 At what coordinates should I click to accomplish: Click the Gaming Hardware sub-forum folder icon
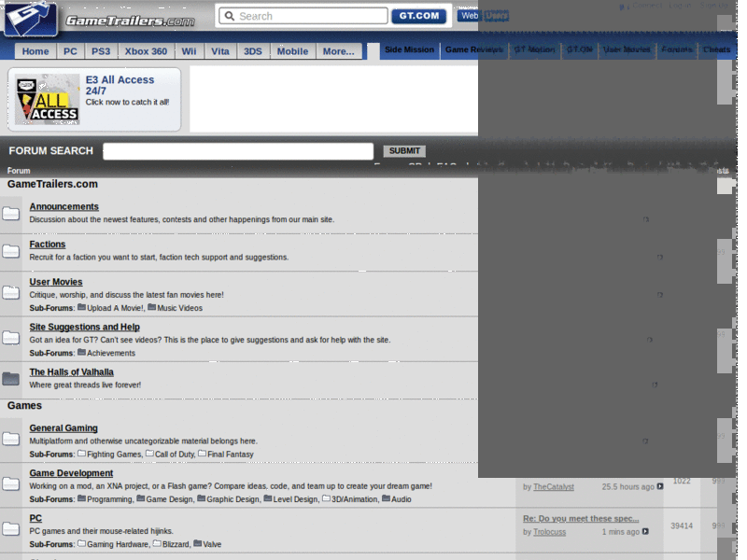coord(81,543)
